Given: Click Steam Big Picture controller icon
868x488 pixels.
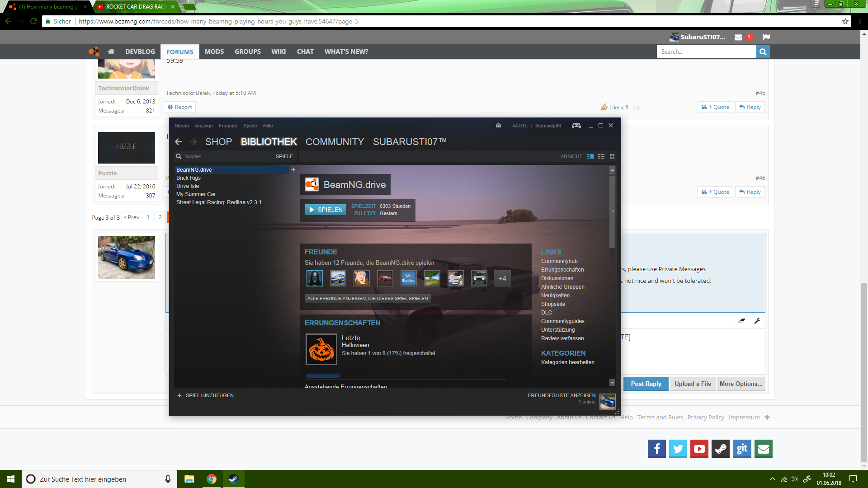Looking at the screenshot, I should pos(576,126).
